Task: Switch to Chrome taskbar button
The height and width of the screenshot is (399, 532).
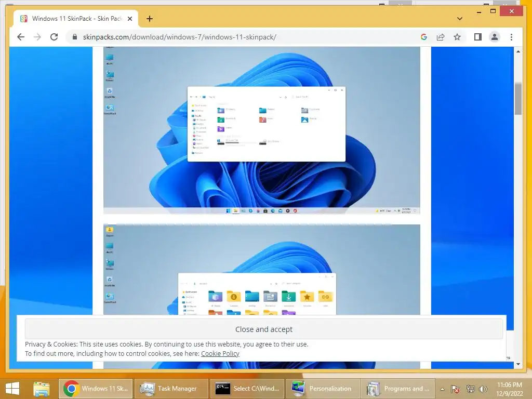Action: pos(96,389)
